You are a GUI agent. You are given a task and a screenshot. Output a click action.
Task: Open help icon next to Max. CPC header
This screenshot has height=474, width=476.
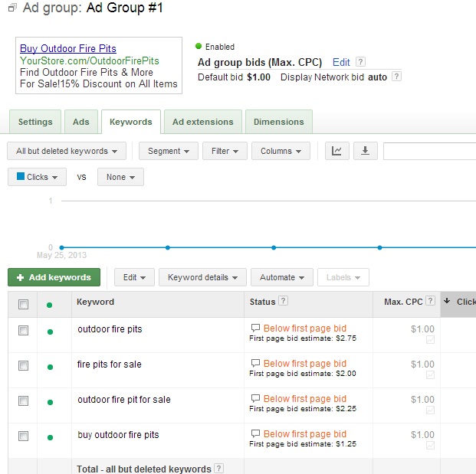[x=430, y=301]
